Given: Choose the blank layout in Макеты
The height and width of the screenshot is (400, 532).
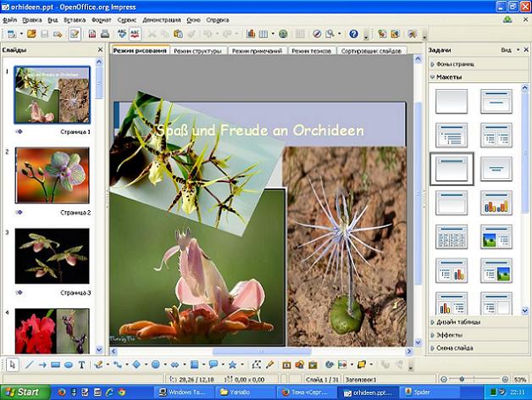Looking at the screenshot, I should click(451, 101).
